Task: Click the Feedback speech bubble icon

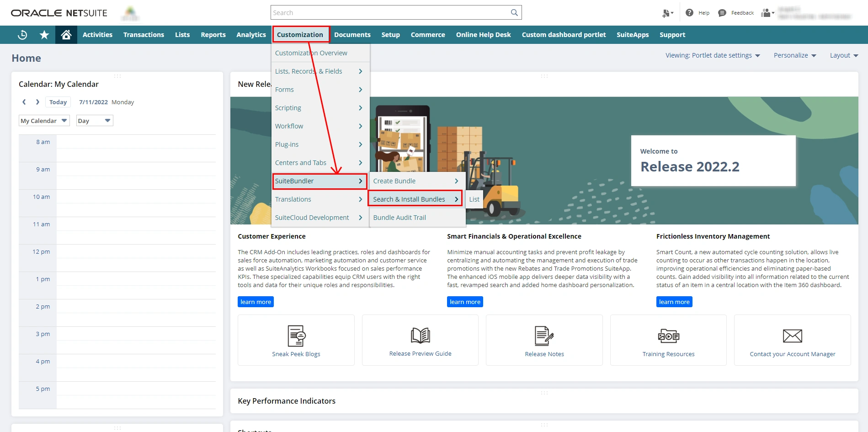Action: pyautogui.click(x=722, y=12)
